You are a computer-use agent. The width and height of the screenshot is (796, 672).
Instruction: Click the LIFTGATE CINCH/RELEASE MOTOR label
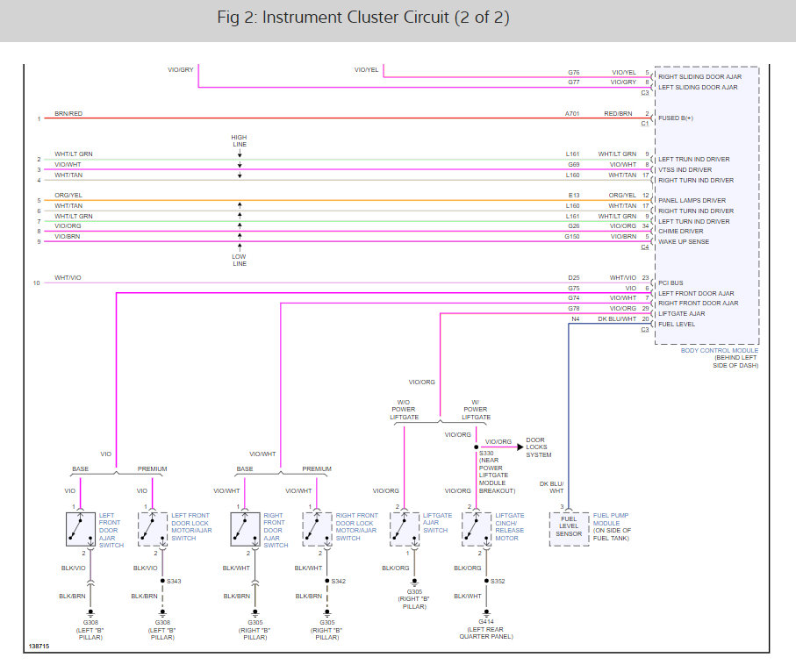pyautogui.click(x=510, y=526)
